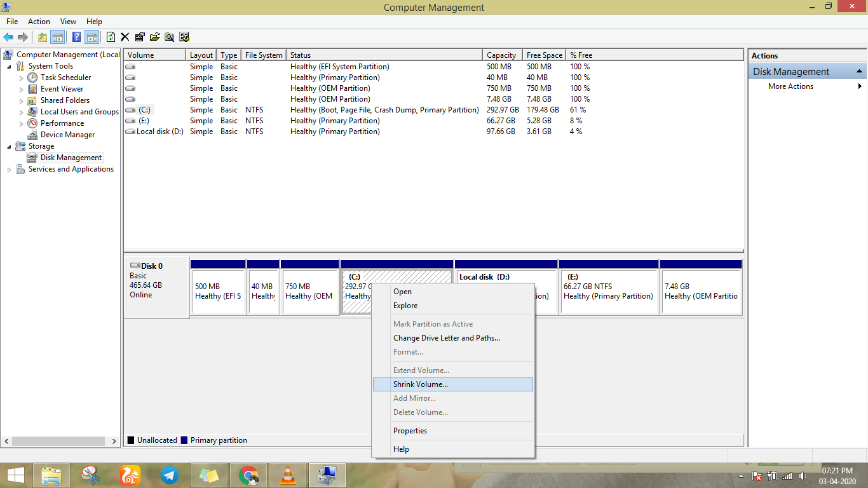Click the Event Viewer icon
This screenshot has height=488, width=868.
click(x=32, y=89)
